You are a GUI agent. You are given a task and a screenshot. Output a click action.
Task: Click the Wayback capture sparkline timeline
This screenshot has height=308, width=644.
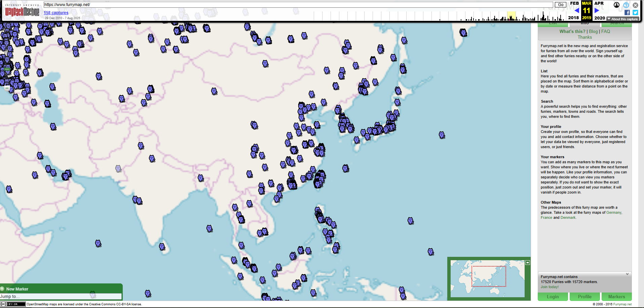pyautogui.click(x=439, y=16)
